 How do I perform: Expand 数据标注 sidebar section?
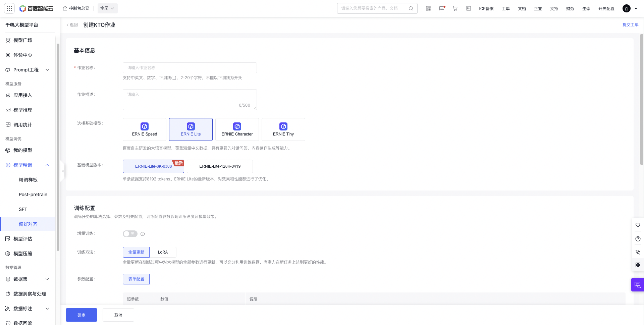coord(28,309)
